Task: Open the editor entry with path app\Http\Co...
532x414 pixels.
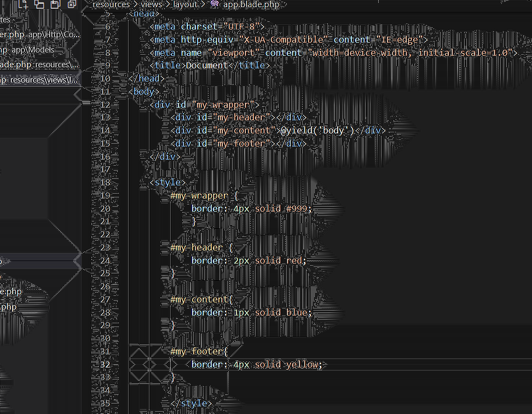Action: point(40,34)
